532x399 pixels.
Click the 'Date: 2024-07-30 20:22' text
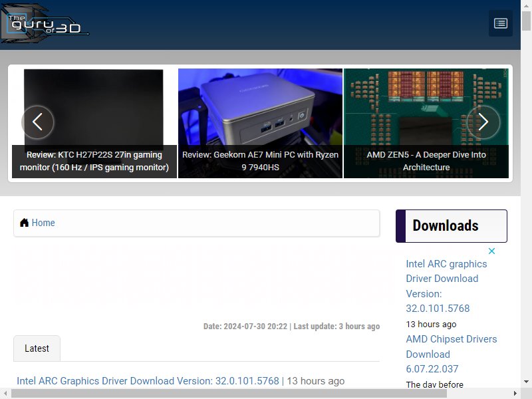point(245,327)
